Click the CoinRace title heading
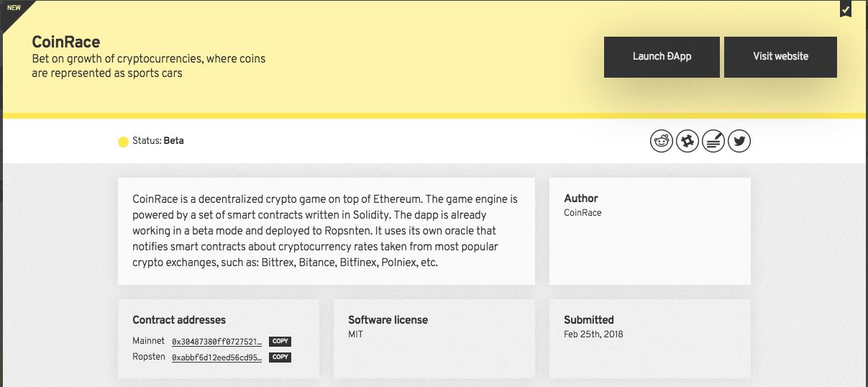Image resolution: width=868 pixels, height=387 pixels. (x=66, y=42)
